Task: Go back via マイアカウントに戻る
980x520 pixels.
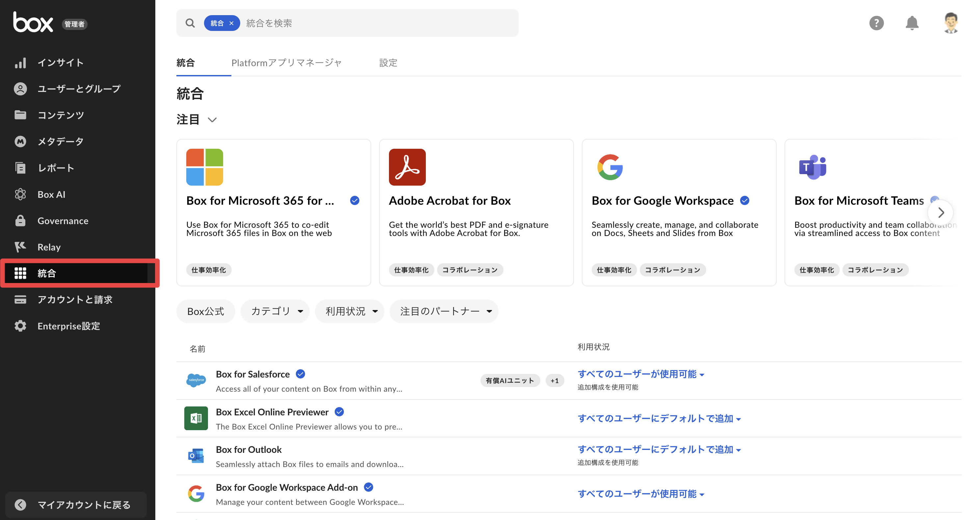Action: pos(76,505)
